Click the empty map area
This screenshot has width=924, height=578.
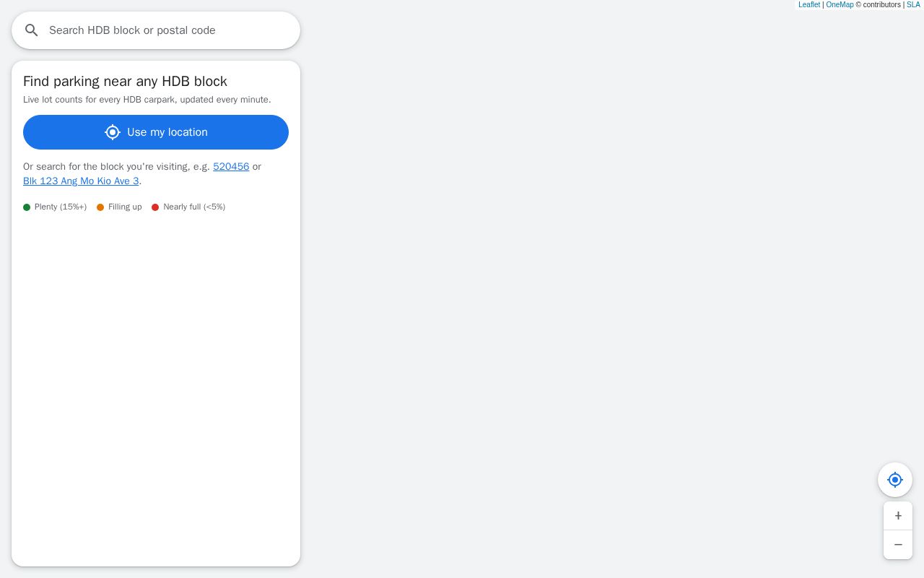(x=577, y=289)
